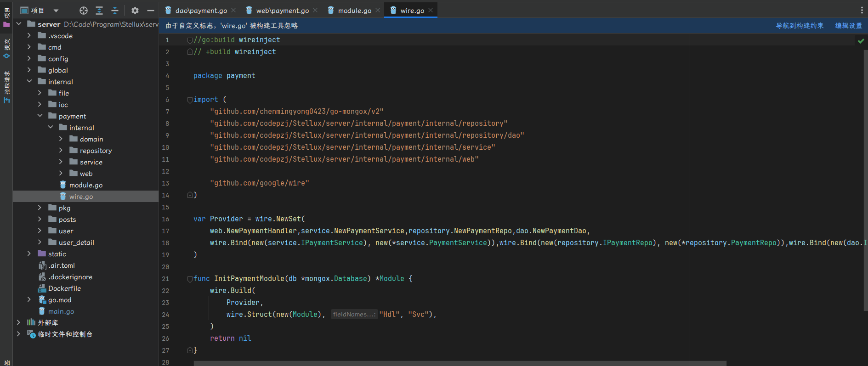Hide the project panel with minus icon

[x=150, y=10]
